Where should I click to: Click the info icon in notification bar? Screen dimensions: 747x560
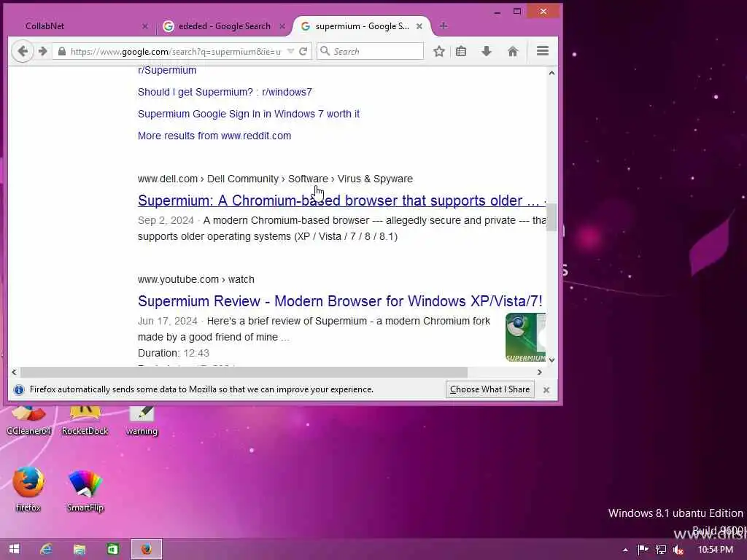pyautogui.click(x=19, y=390)
